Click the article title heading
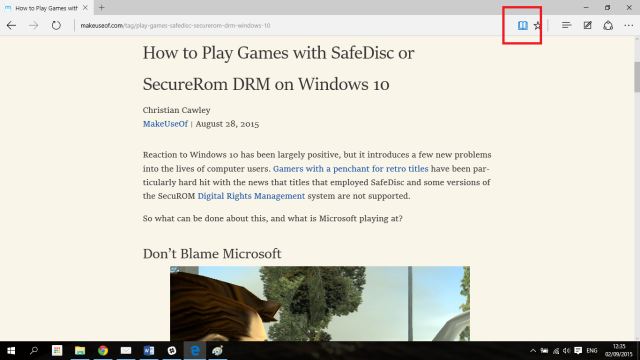This screenshot has height=360, width=640. (278, 68)
